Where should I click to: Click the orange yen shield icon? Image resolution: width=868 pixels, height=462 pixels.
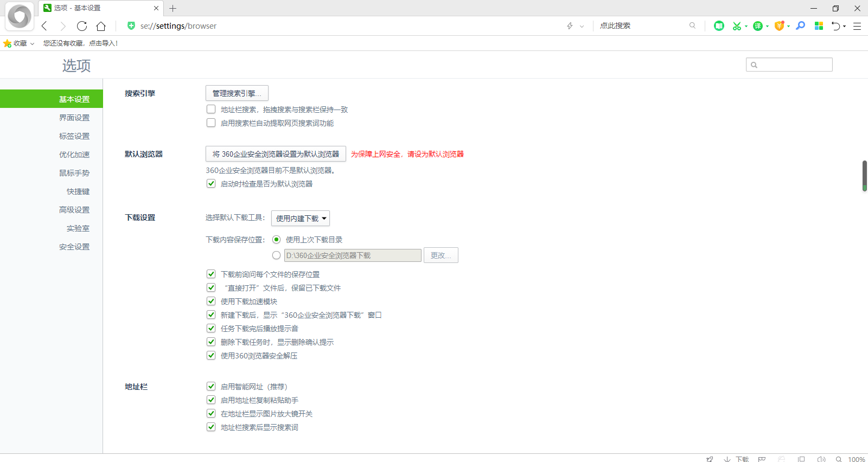tap(779, 25)
